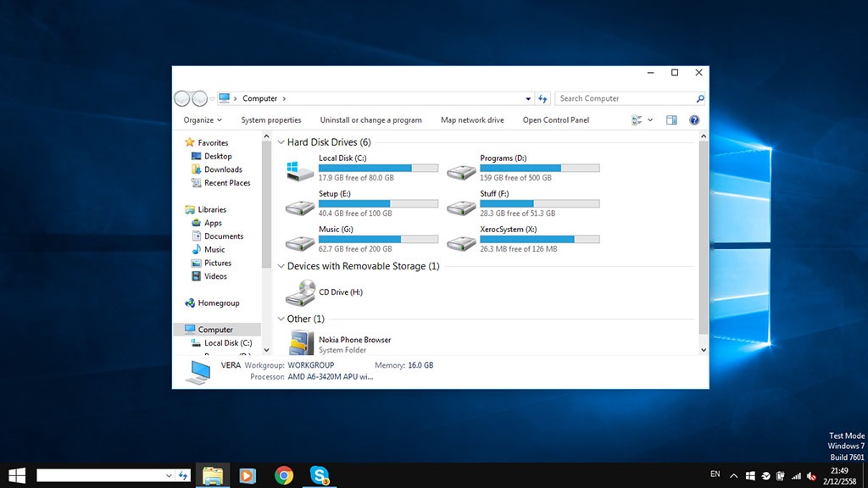Open the Local Disk (C:) drive icon

[299, 171]
